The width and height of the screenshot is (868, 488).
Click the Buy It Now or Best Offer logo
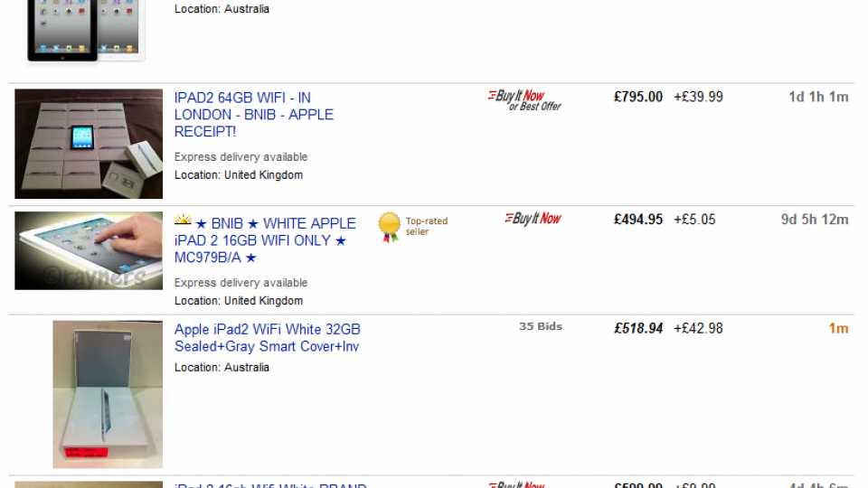tap(524, 100)
